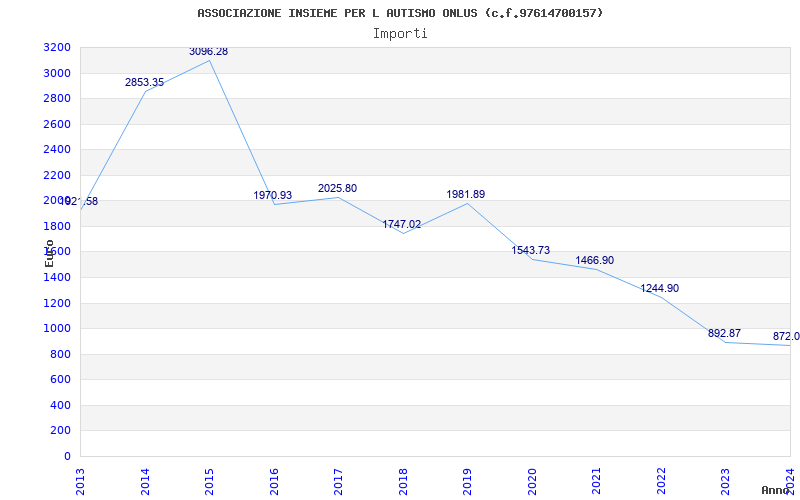The height and width of the screenshot is (500, 800).
Task: Select the 3096.28 data label
Action: [208, 52]
